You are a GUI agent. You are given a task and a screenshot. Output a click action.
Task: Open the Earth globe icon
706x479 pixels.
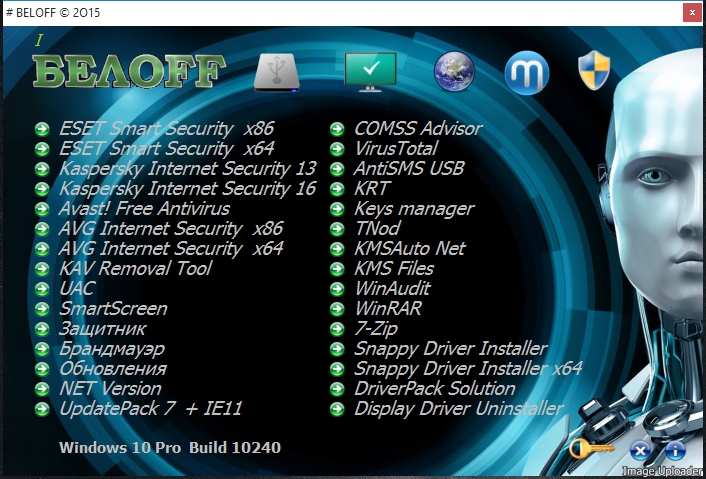(454, 72)
